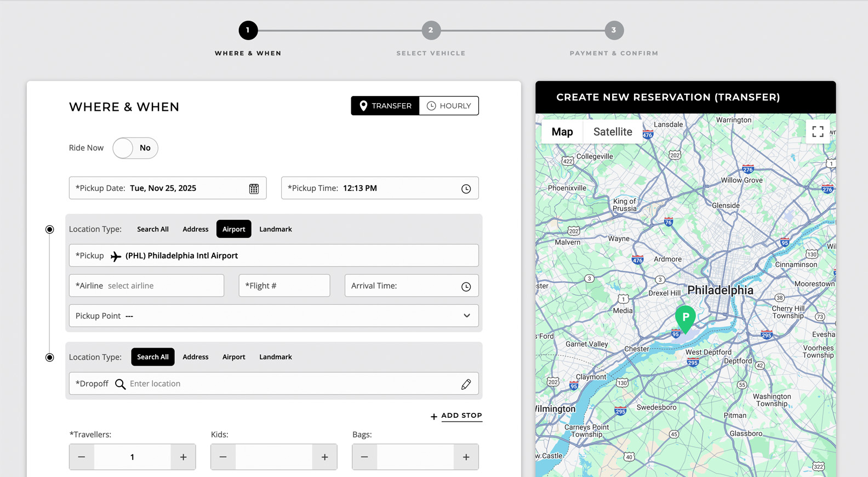
Task: Click the King of Prussia map label
Action: [625, 205]
